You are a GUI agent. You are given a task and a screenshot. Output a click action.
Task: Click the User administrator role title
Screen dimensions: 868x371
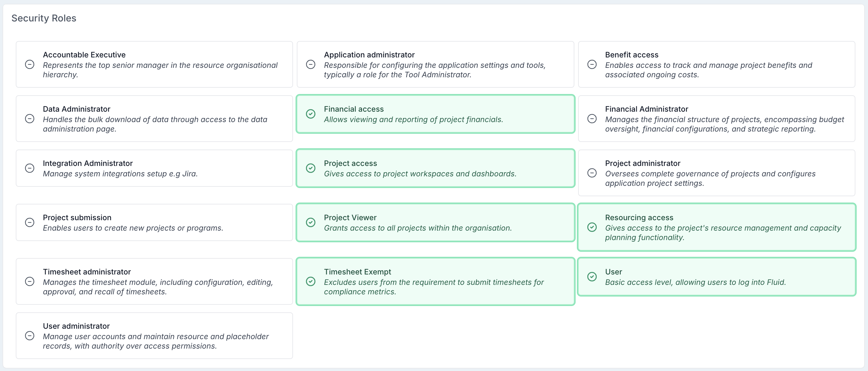coord(76,326)
